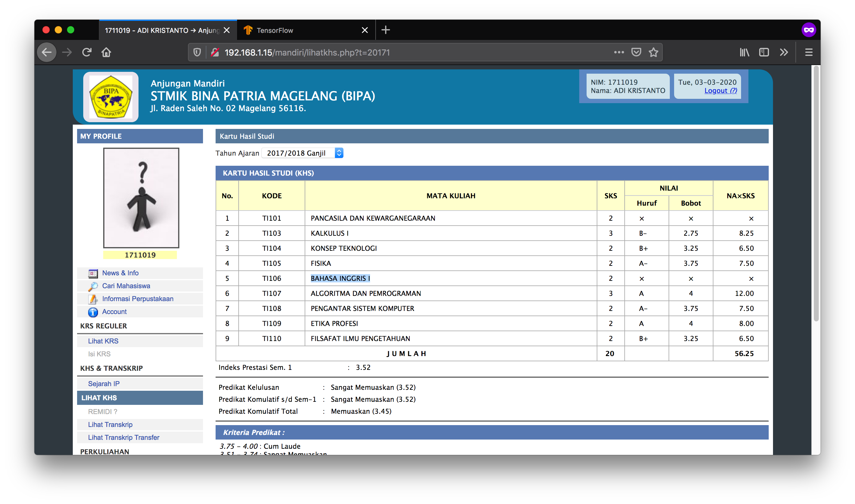This screenshot has width=855, height=504.
Task: Open the Firefox library icon
Action: (x=744, y=52)
